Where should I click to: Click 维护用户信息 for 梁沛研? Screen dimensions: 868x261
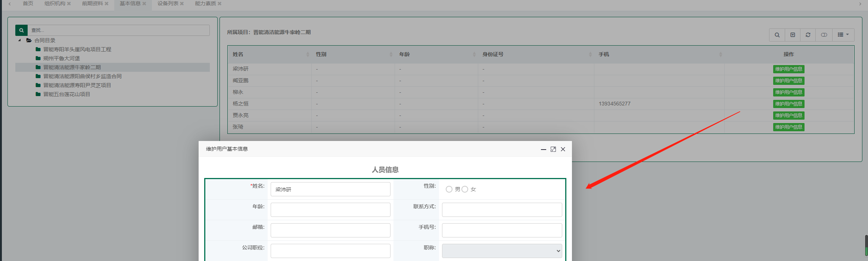pos(788,69)
